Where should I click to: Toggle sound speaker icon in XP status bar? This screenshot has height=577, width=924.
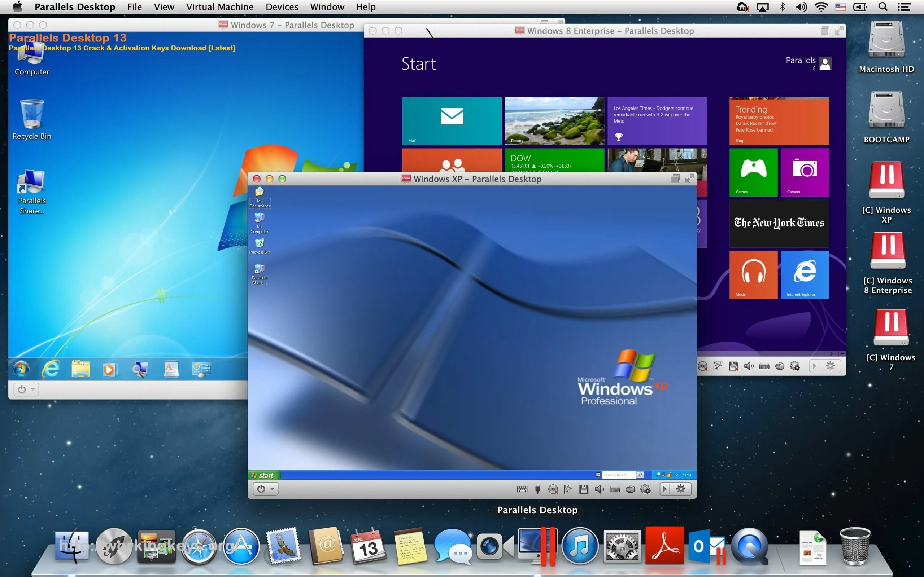coord(599,489)
